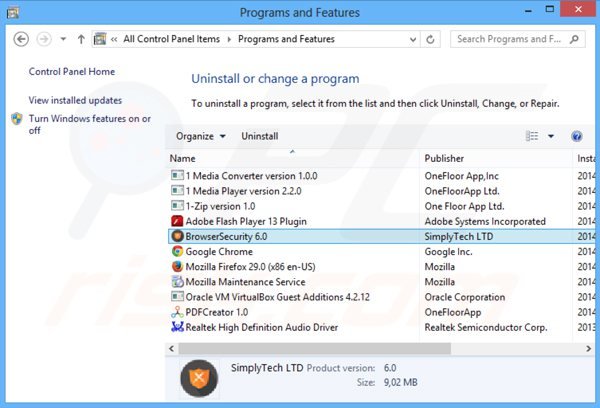Click Programs and Features breadcrumb
The width and height of the screenshot is (600, 408).
[x=286, y=39]
